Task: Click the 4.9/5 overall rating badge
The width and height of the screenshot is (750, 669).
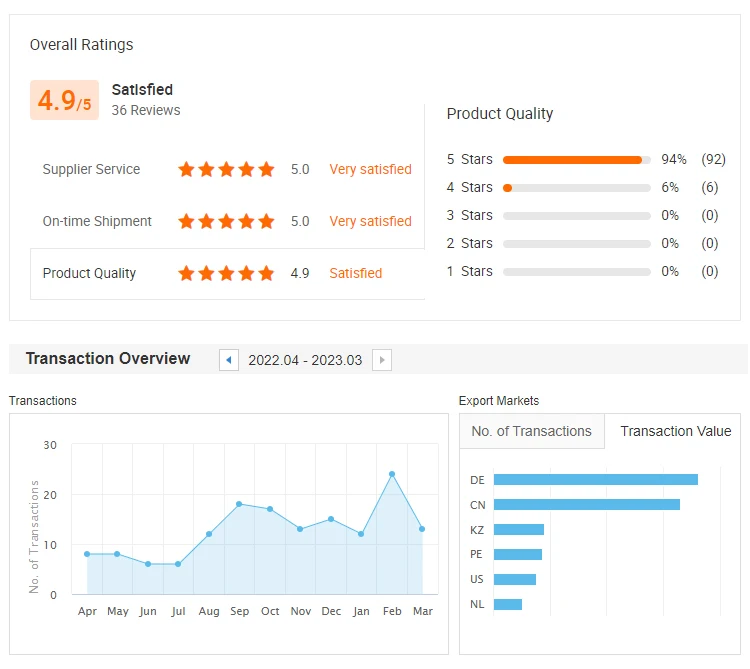Action: click(x=64, y=100)
